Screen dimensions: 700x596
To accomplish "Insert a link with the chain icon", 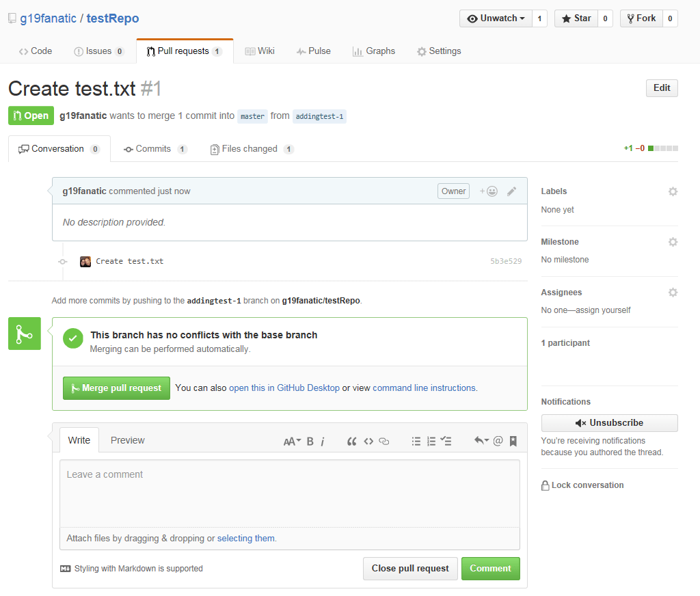I will (x=384, y=442).
